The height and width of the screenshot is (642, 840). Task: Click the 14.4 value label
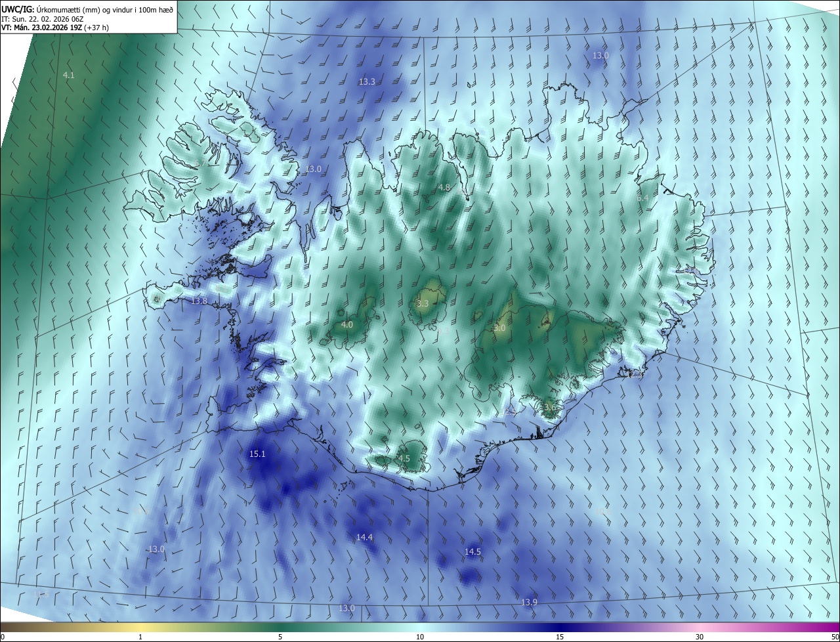click(364, 537)
